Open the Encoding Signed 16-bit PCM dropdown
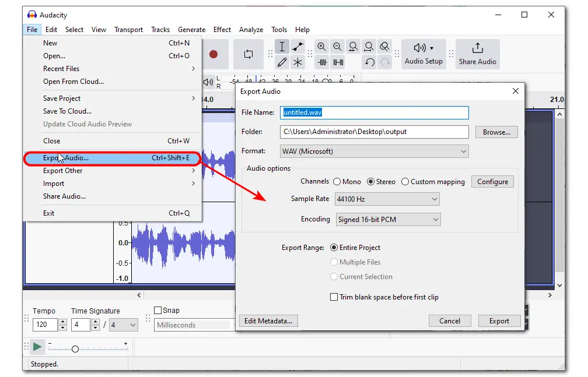The height and width of the screenshot is (377, 588). click(x=387, y=220)
